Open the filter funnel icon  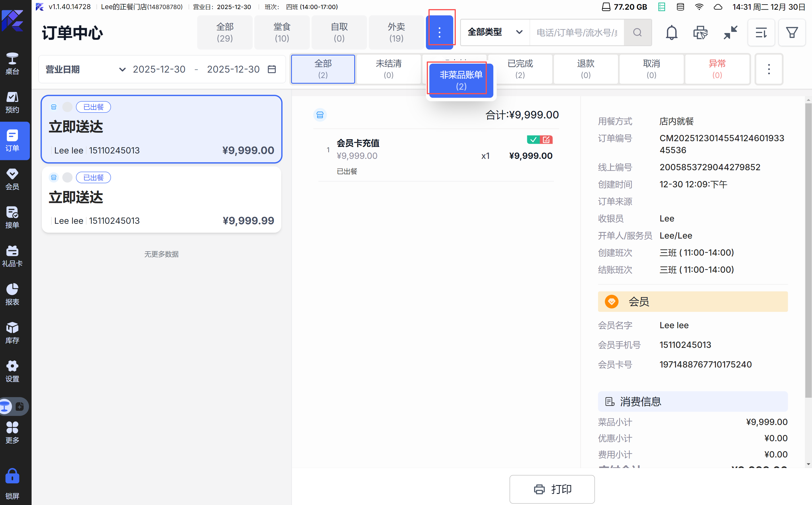[792, 33]
